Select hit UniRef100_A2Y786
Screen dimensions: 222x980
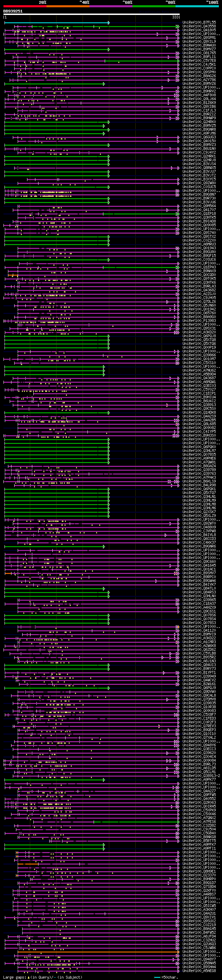click(x=199, y=80)
